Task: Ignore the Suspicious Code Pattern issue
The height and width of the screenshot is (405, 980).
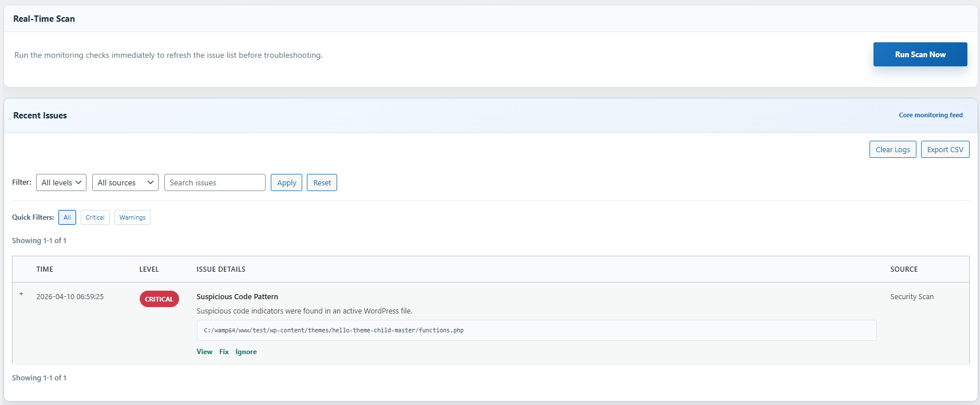Action: pyautogui.click(x=246, y=352)
